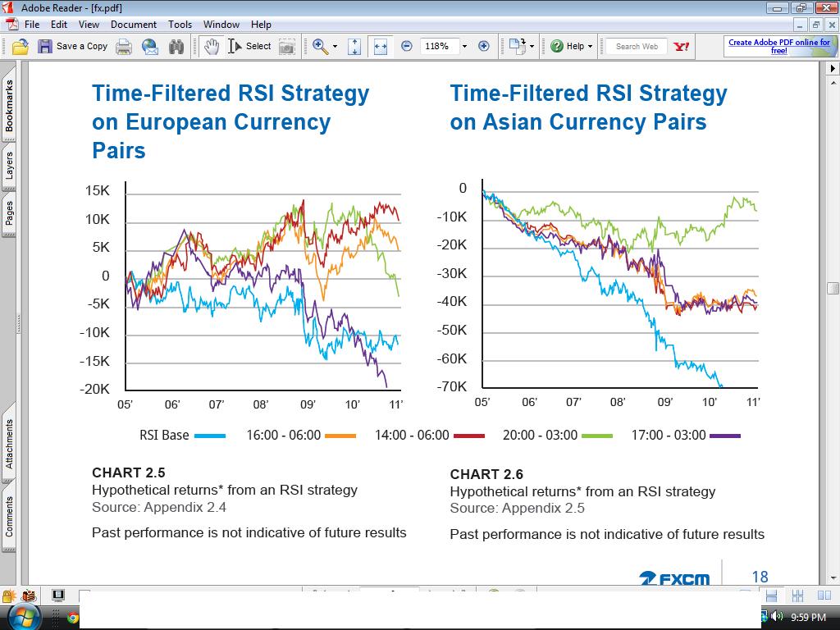Click the Save a Copy floppy disk icon

(x=45, y=47)
